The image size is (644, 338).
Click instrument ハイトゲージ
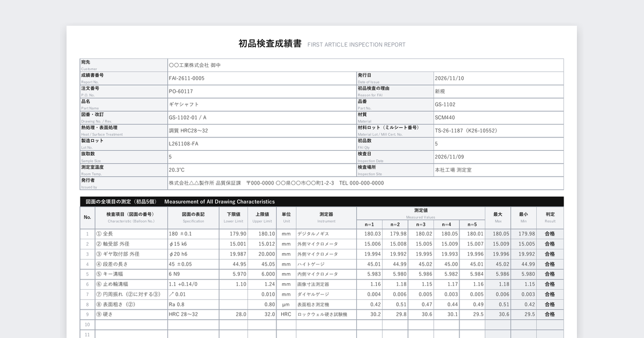click(326, 264)
